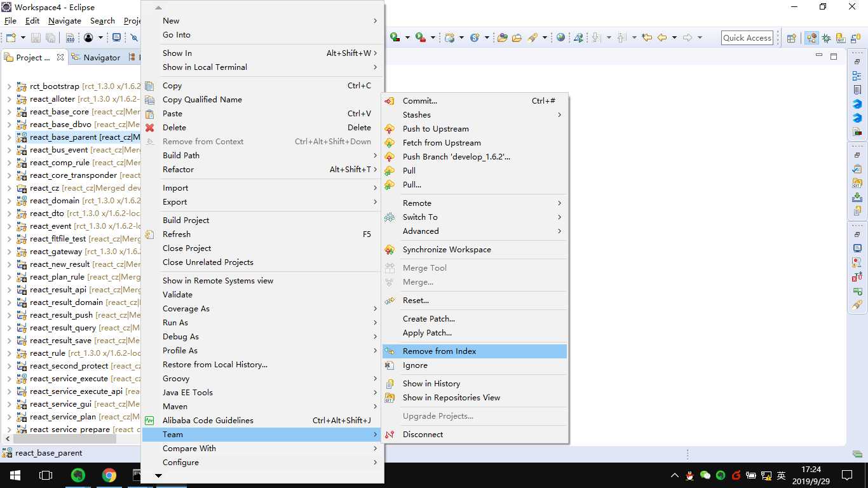Switch to the Debug perspective bug icon
The height and width of the screenshot is (488, 868).
pyautogui.click(x=827, y=38)
